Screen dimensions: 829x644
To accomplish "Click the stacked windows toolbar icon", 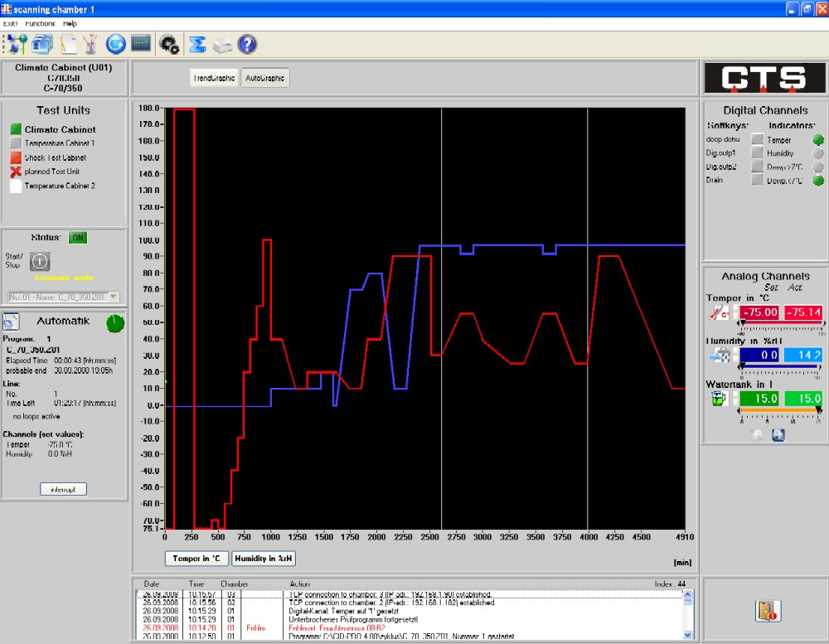I will pyautogui.click(x=42, y=44).
